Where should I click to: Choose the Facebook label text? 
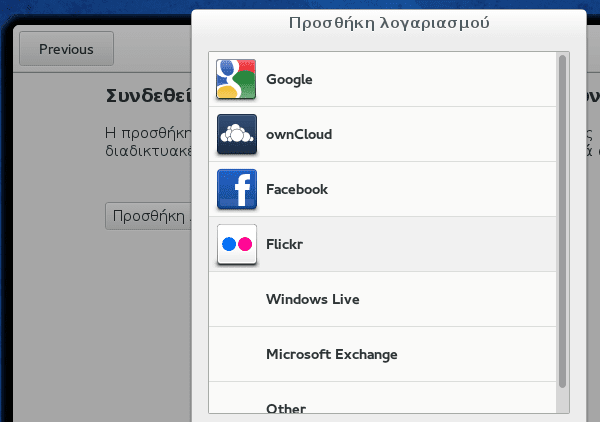[297, 189]
